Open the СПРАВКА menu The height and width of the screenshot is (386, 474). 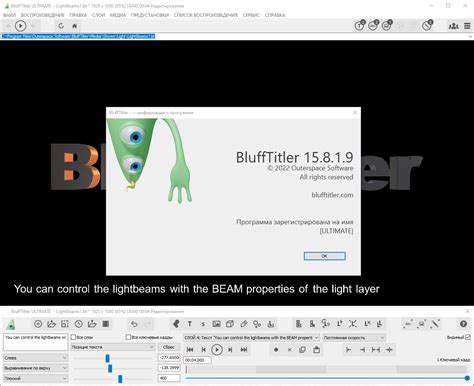coord(275,15)
